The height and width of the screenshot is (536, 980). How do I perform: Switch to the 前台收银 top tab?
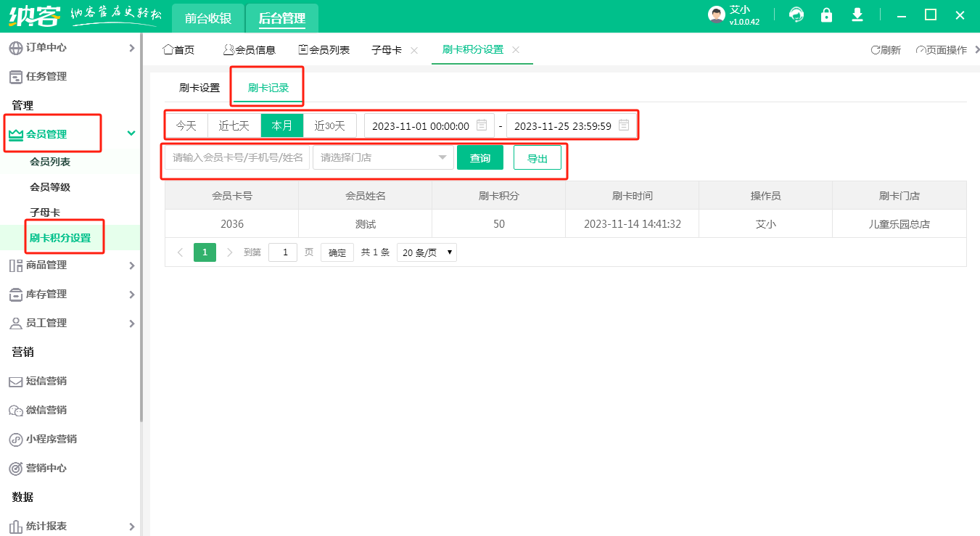pos(208,18)
